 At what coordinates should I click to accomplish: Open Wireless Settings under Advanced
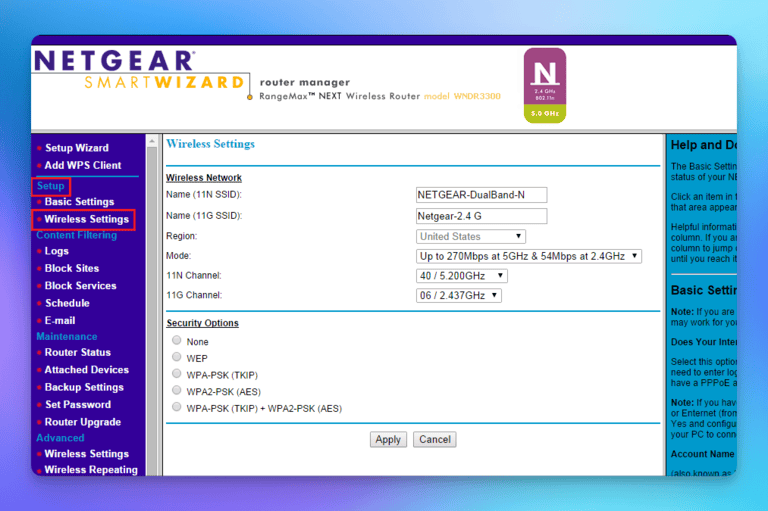click(x=87, y=454)
